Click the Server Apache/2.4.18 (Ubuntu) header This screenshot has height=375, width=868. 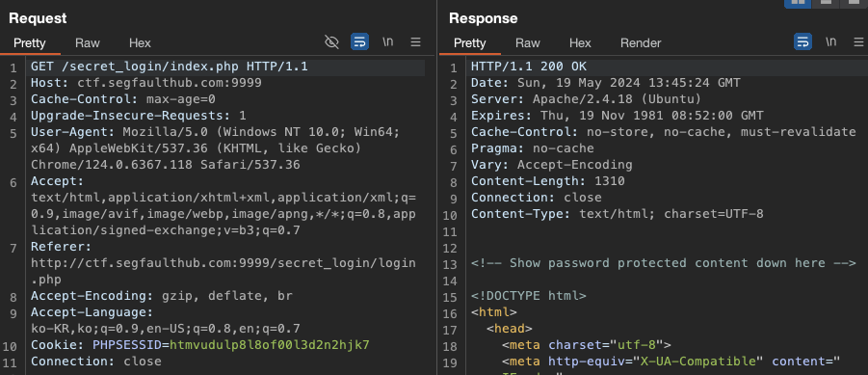pyautogui.click(x=587, y=99)
